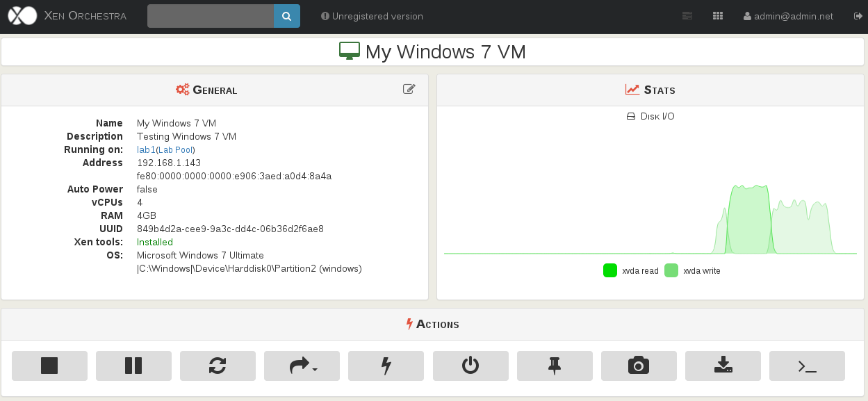Toggle xvda read legend swatch
This screenshot has width=868, height=401.
click(x=610, y=271)
